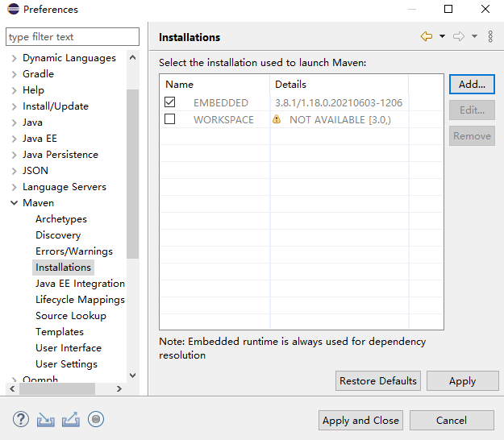
Task: Click Restore Defaults button
Action: pyautogui.click(x=378, y=381)
